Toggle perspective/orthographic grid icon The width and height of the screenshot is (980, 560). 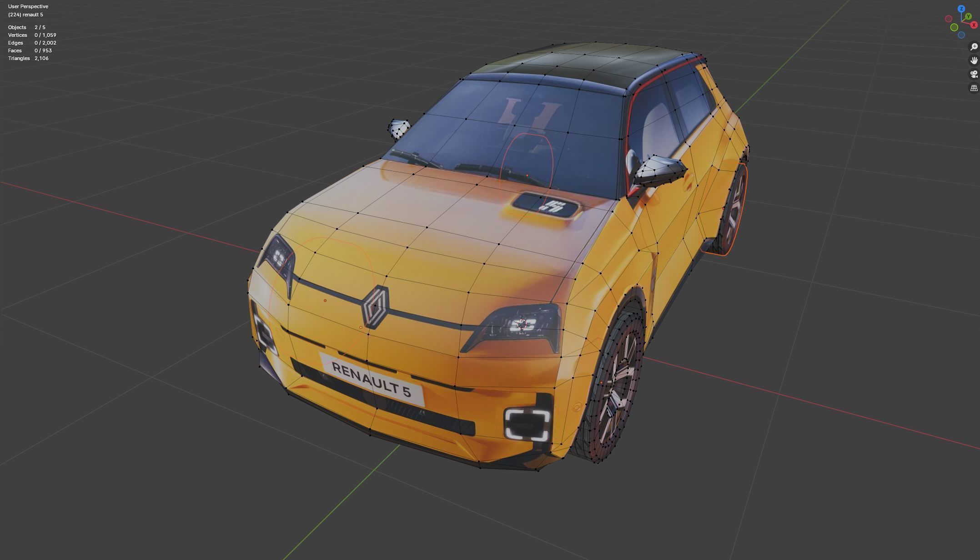click(x=974, y=88)
